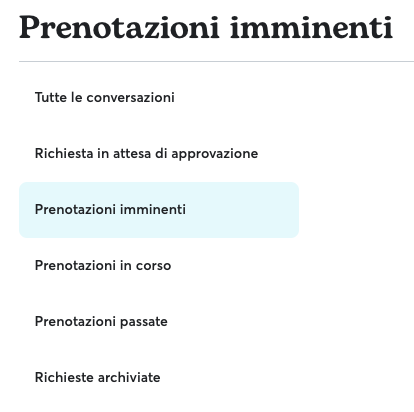Image resolution: width=414 pixels, height=412 pixels.
Task: Click the highlighted Prenotazioni imminenti item
Action: point(159,210)
